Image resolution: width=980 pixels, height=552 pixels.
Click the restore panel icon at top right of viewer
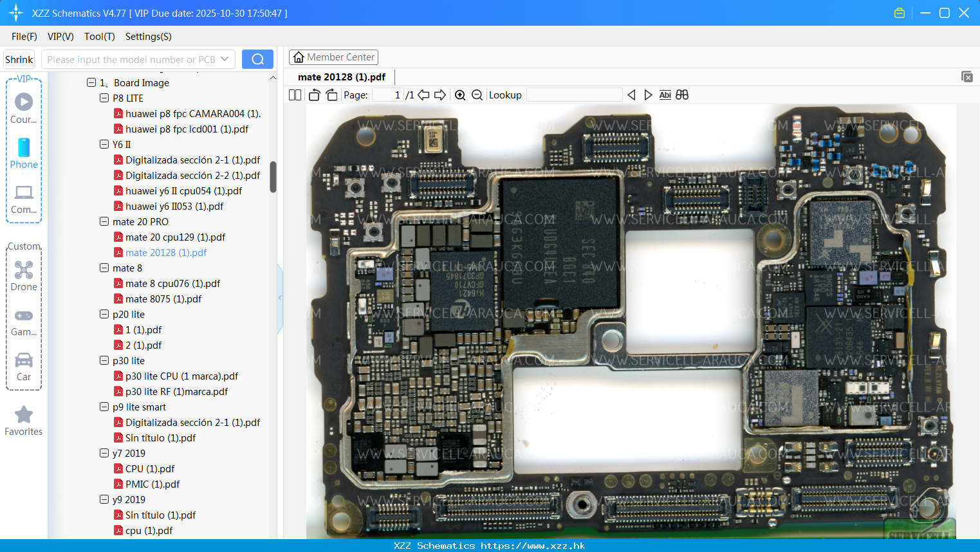pos(967,77)
